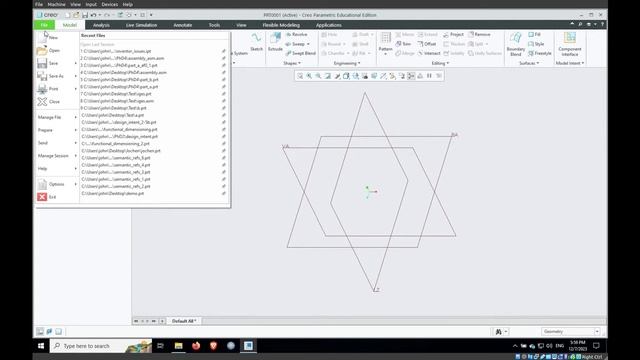Expand the Manage Session submenu
This screenshot has height=360, width=640.
tap(57, 156)
